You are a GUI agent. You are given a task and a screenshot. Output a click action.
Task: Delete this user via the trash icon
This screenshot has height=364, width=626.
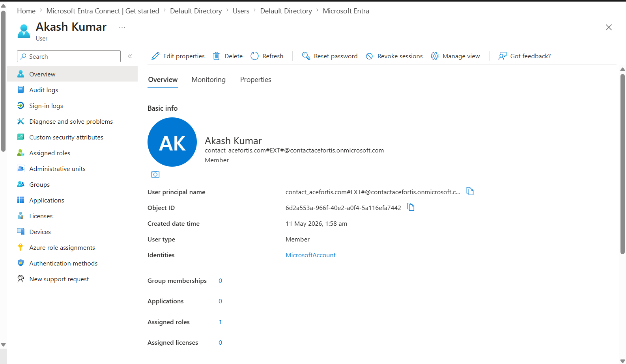(x=228, y=56)
